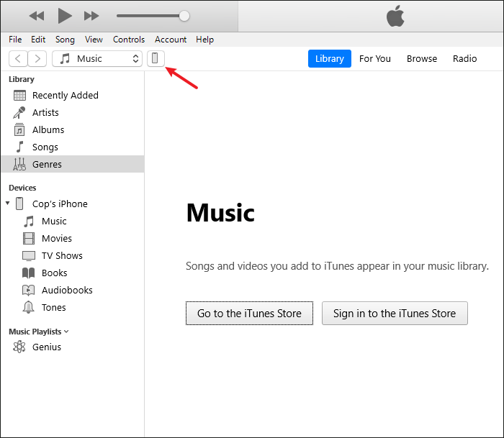Click the rewind previous track button

[36, 16]
